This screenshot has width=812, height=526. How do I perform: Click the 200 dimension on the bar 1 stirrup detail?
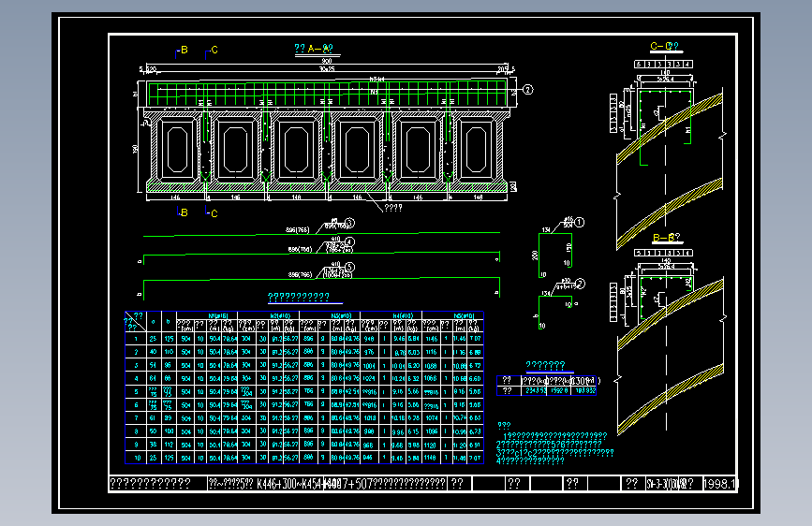[x=535, y=255]
